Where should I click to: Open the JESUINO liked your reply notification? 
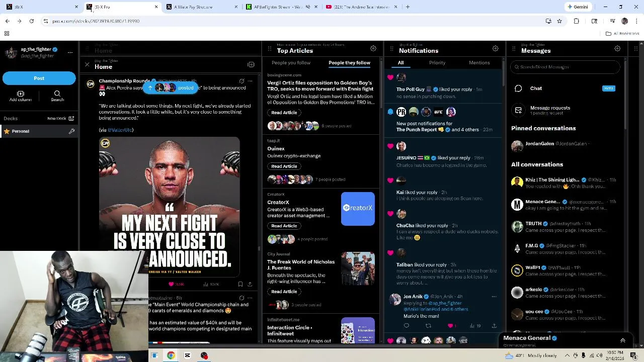(x=443, y=155)
